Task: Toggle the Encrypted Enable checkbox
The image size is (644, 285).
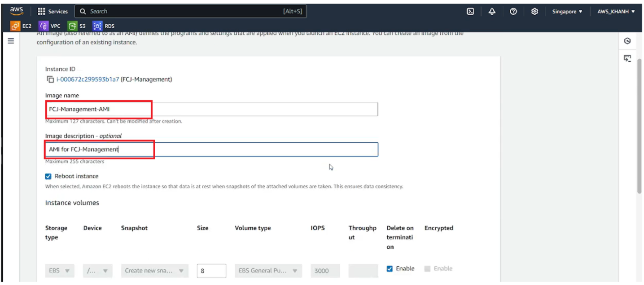Action: pyautogui.click(x=427, y=269)
